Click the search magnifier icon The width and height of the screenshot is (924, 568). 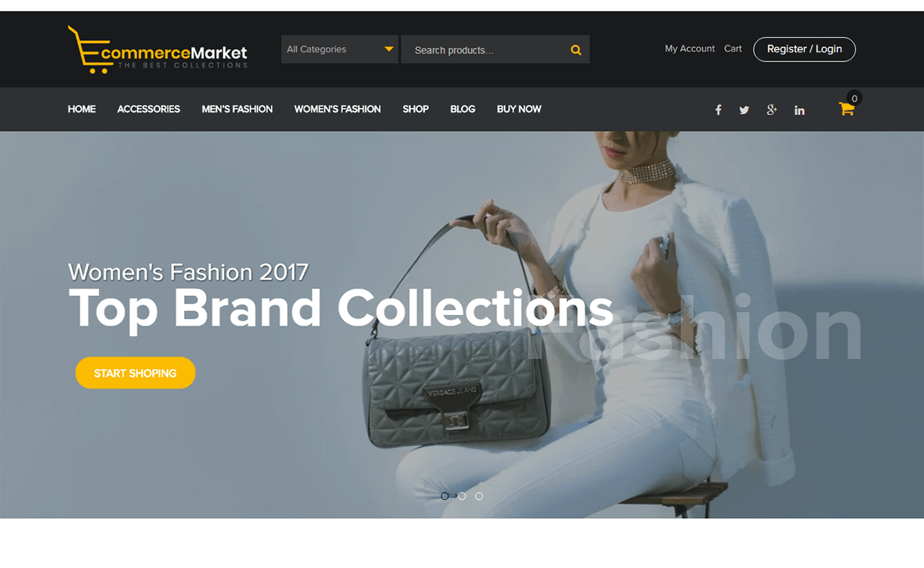pos(576,50)
